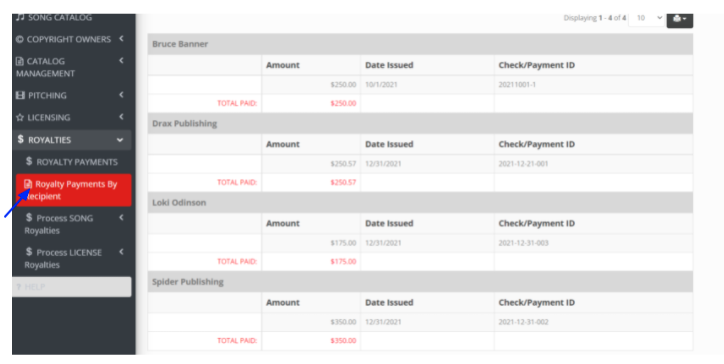Select Process SONG Royalties menu item

(72, 224)
